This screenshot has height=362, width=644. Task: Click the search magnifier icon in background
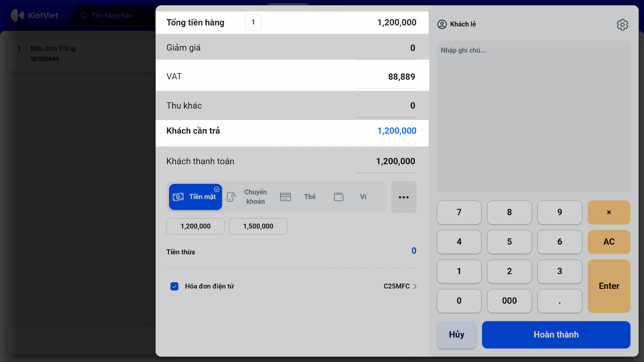tap(84, 15)
